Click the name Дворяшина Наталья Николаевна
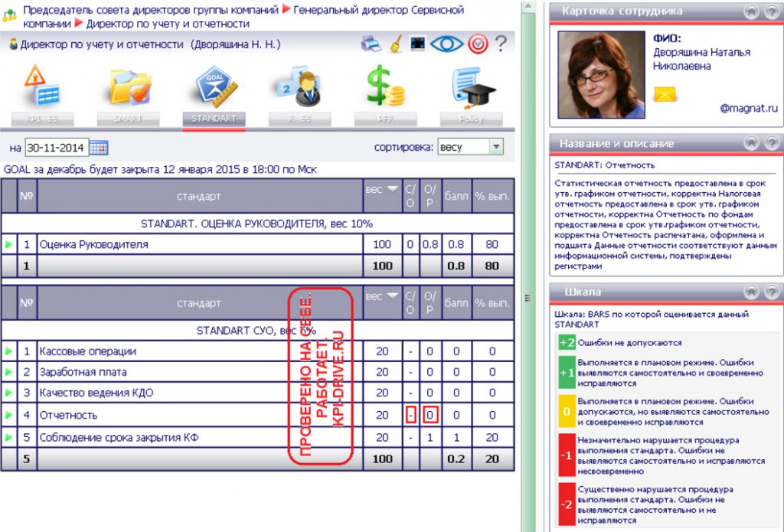Image resolution: width=784 pixels, height=532 pixels. point(701,59)
